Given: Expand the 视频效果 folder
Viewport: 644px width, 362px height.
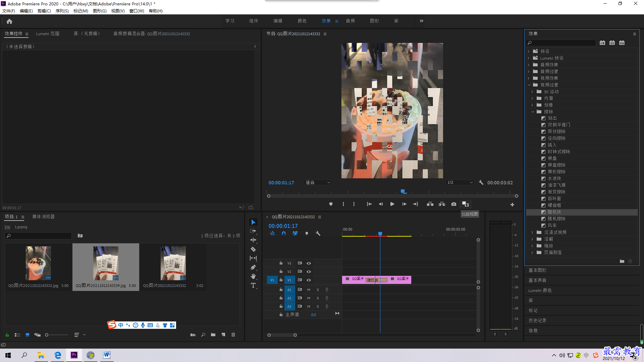Looking at the screenshot, I should click(x=529, y=78).
